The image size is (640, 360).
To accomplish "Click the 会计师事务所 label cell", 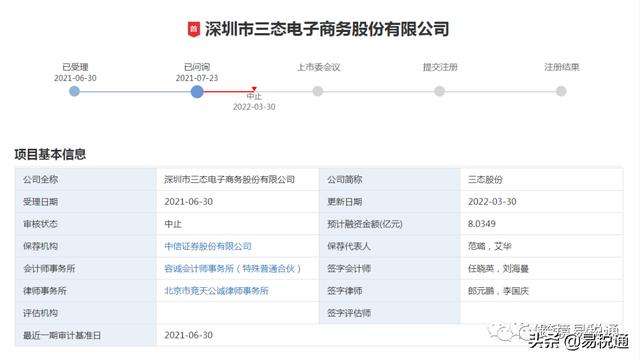I will tap(86, 269).
